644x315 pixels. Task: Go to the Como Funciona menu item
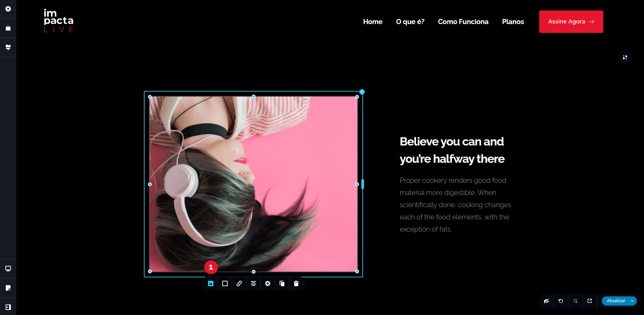[463, 22]
